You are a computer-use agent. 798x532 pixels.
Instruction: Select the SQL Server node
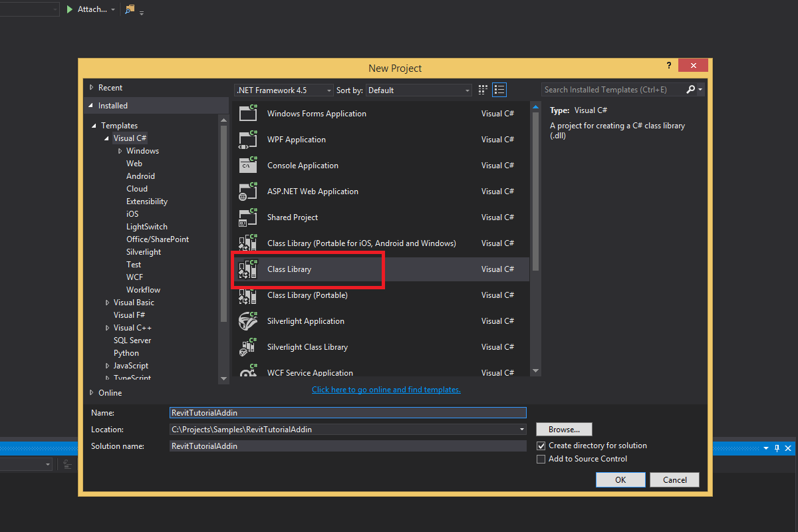tap(132, 340)
